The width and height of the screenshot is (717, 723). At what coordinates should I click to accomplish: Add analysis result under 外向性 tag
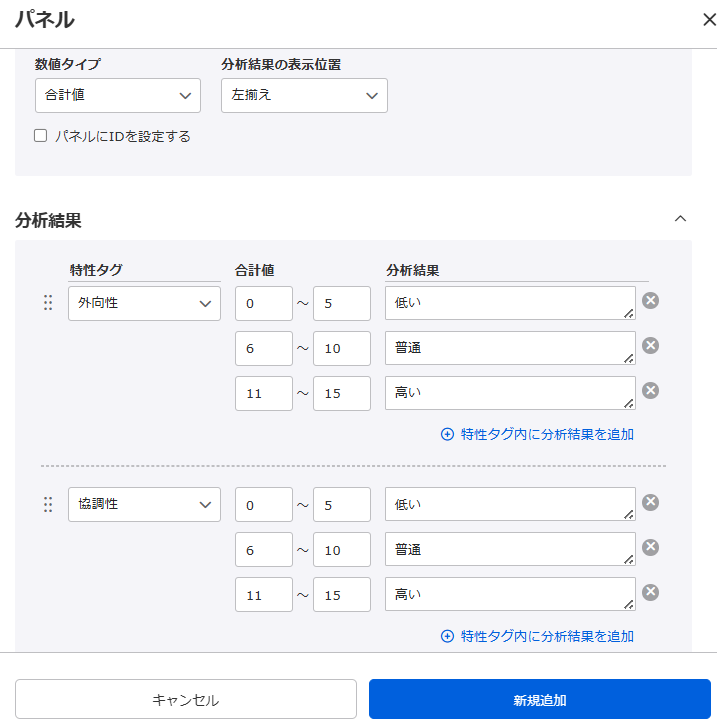537,434
